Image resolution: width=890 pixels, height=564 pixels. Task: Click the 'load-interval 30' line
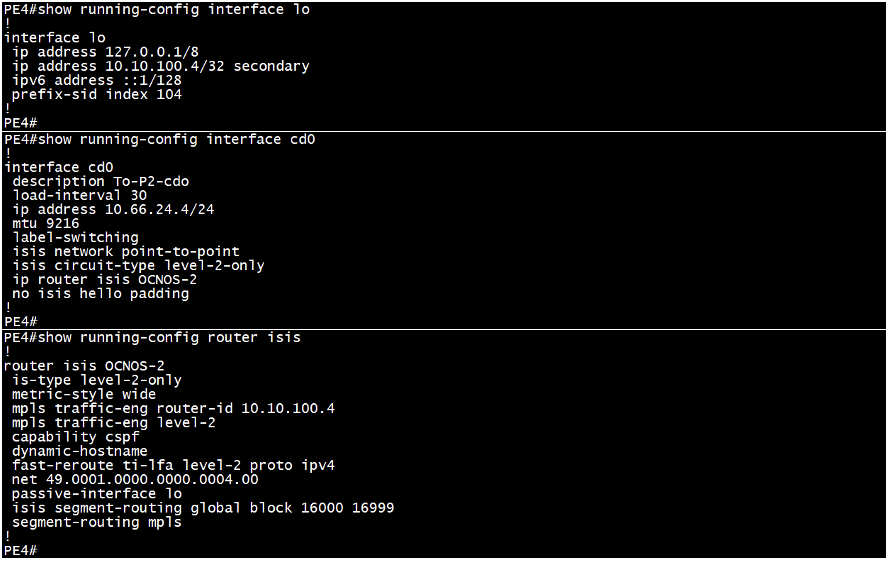pyautogui.click(x=79, y=196)
